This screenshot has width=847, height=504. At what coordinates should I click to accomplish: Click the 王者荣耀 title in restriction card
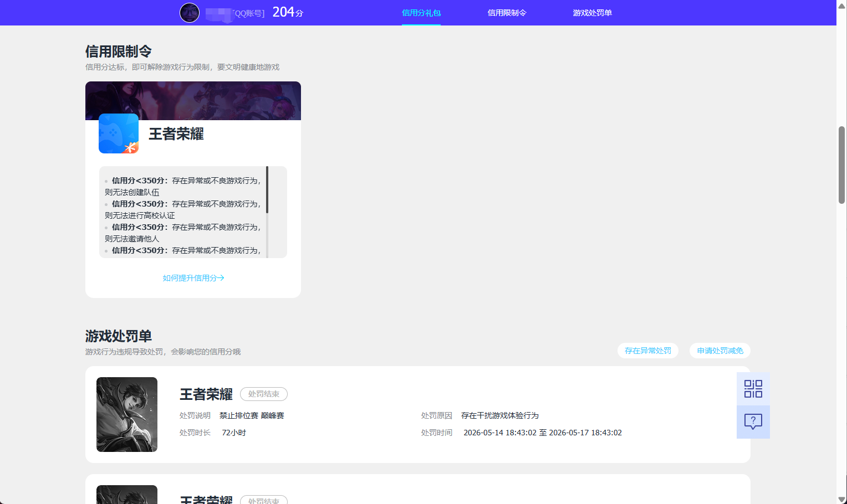coord(176,134)
